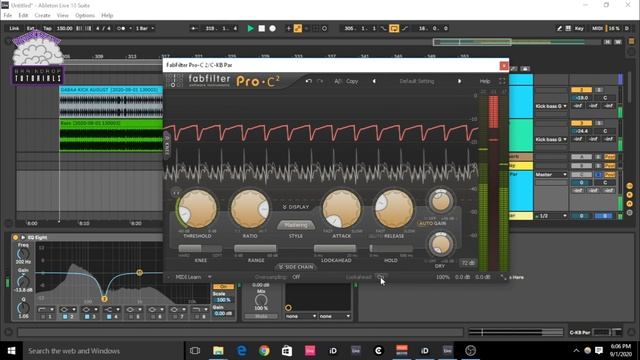
Task: Click the Range slider
Action: point(256,248)
